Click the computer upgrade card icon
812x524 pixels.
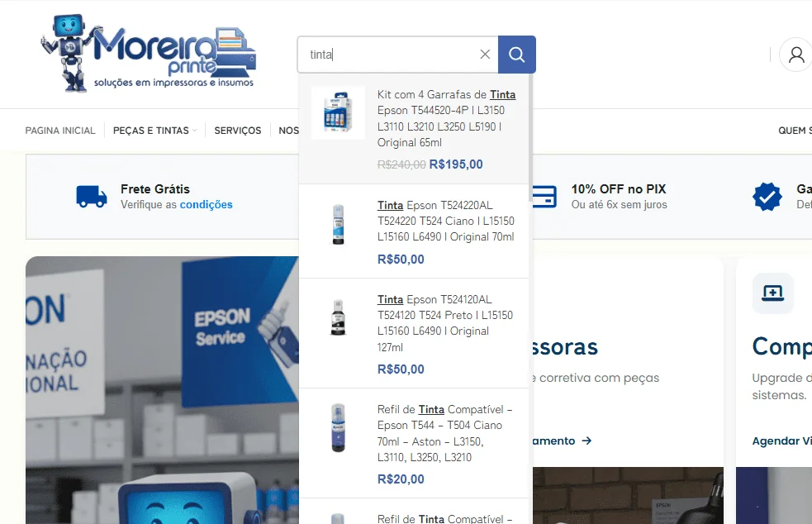click(772, 293)
